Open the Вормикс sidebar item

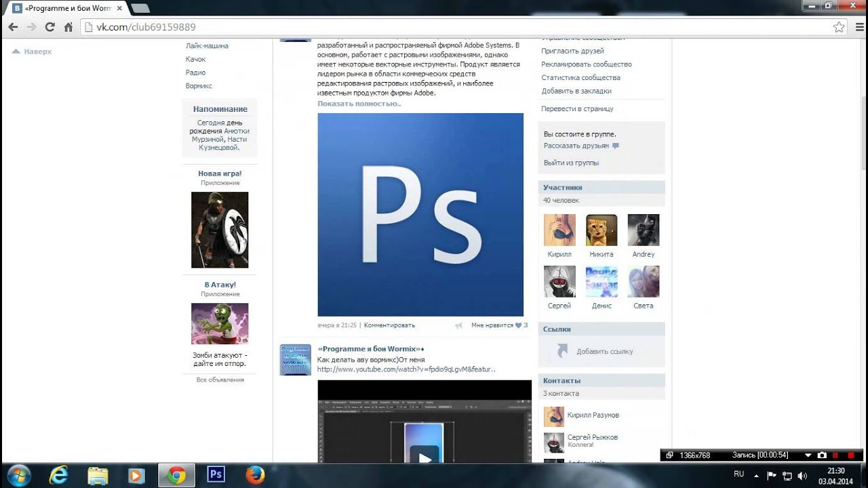pos(199,86)
